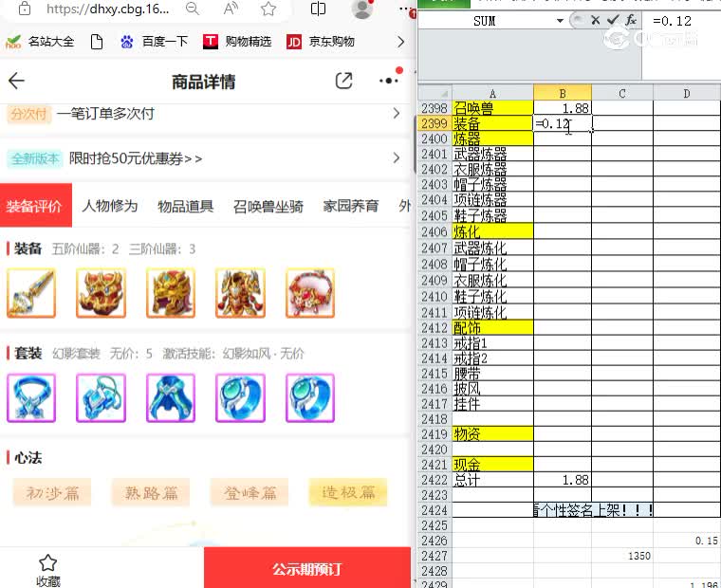This screenshot has width=721, height=588.
Task: Select Excel column A header
Action: click(493, 94)
